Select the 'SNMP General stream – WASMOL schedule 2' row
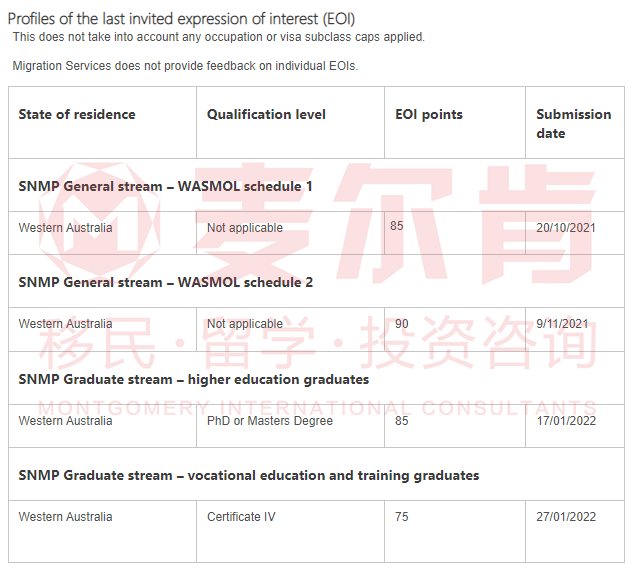This screenshot has width=632, height=573. pyautogui.click(x=316, y=282)
